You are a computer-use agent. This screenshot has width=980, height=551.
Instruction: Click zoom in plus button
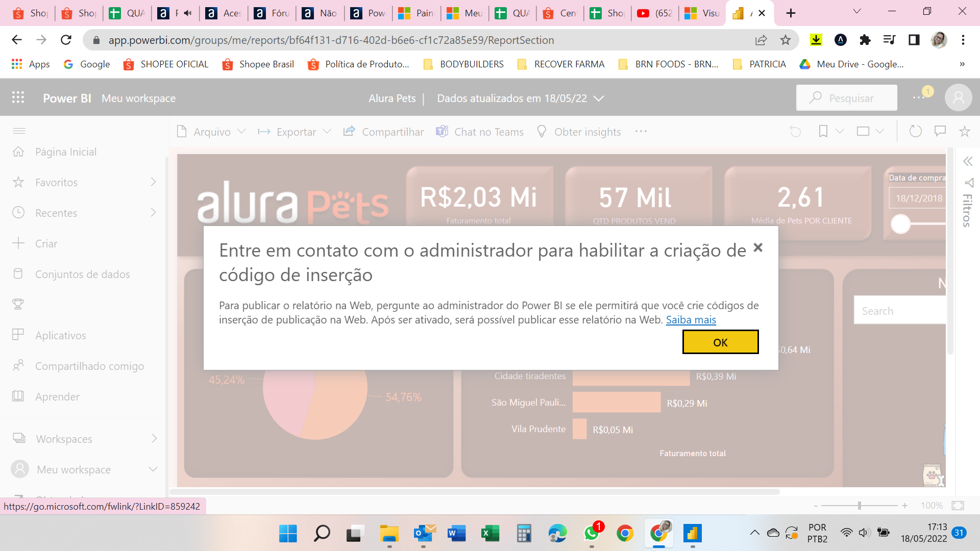point(904,506)
